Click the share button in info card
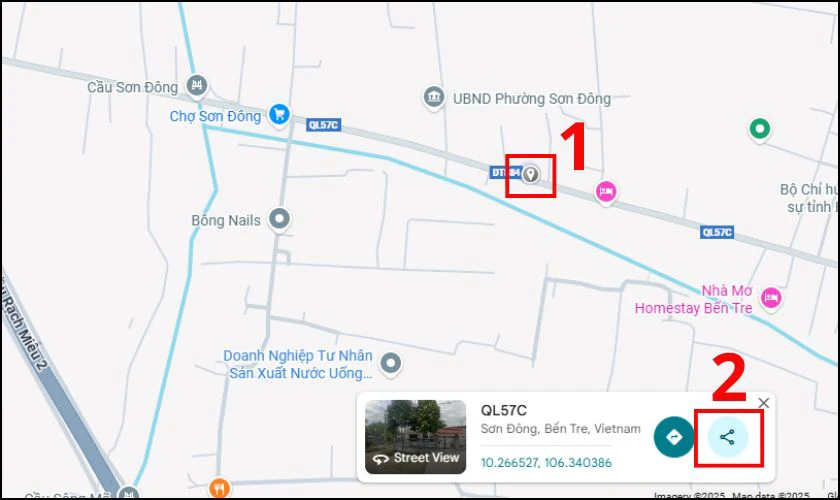 [x=727, y=437]
